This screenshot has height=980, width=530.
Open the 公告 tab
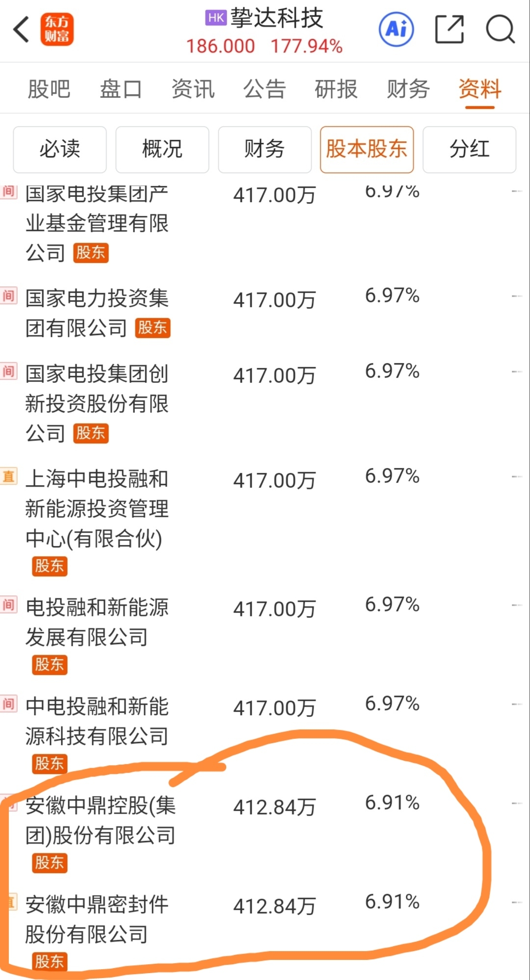(x=265, y=89)
